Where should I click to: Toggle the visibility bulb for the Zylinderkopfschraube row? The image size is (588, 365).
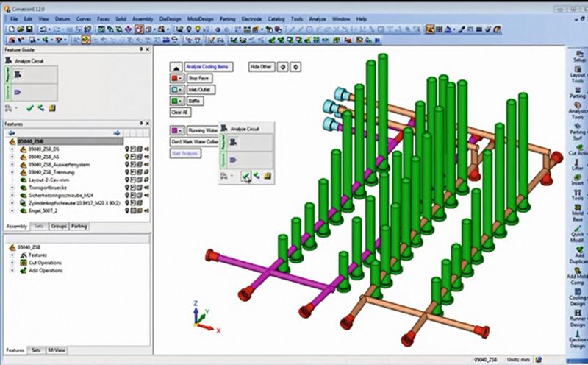[127, 203]
